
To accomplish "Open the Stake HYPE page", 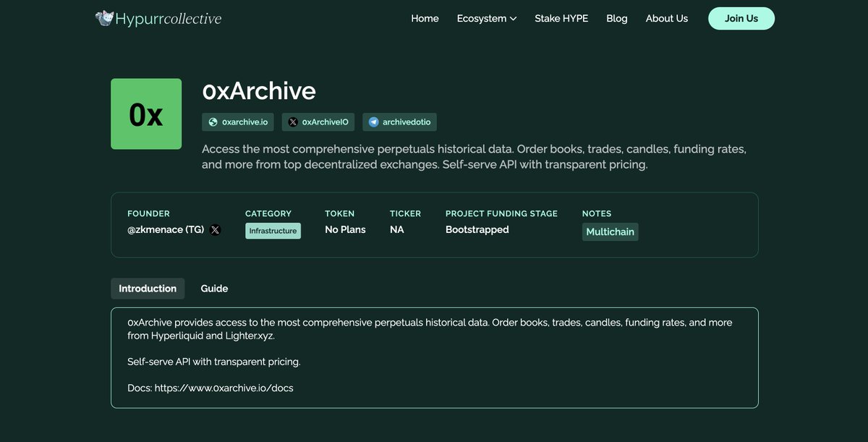I will point(561,18).
